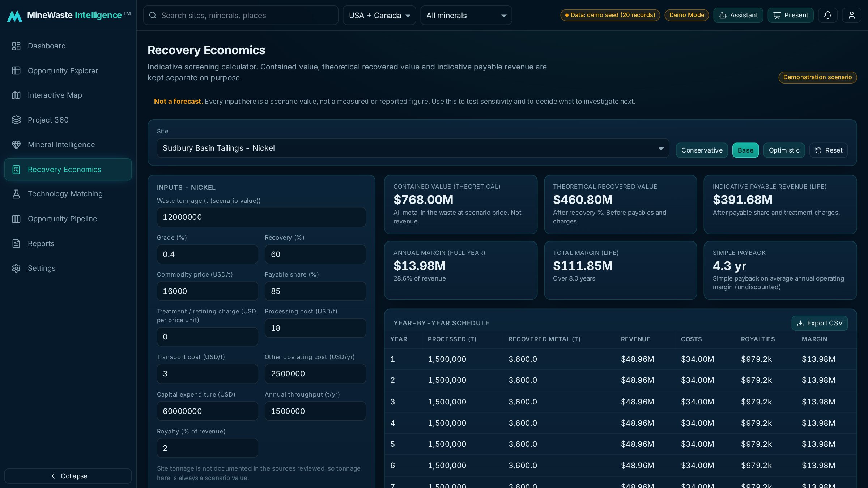
Task: Select the Optimistic scenario
Action: 784,150
